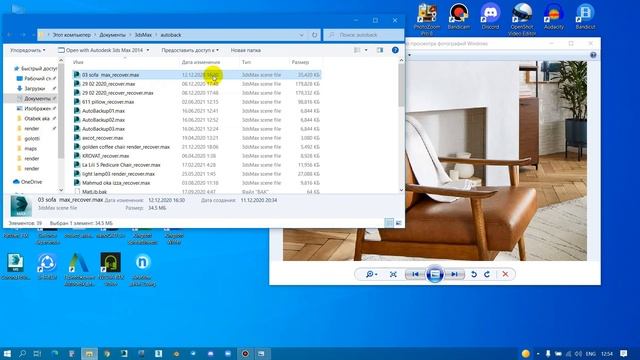Open Загрузки in the navigation pane
The image size is (640, 360).
coord(35,88)
